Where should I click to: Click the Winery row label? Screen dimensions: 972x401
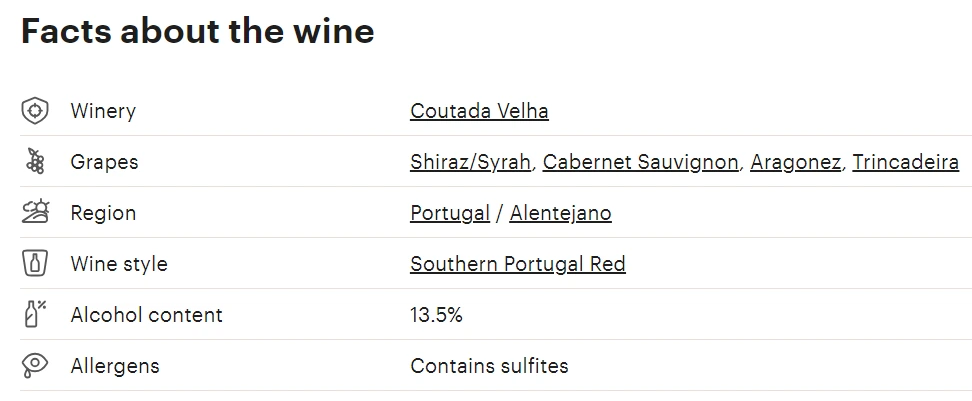pos(103,111)
